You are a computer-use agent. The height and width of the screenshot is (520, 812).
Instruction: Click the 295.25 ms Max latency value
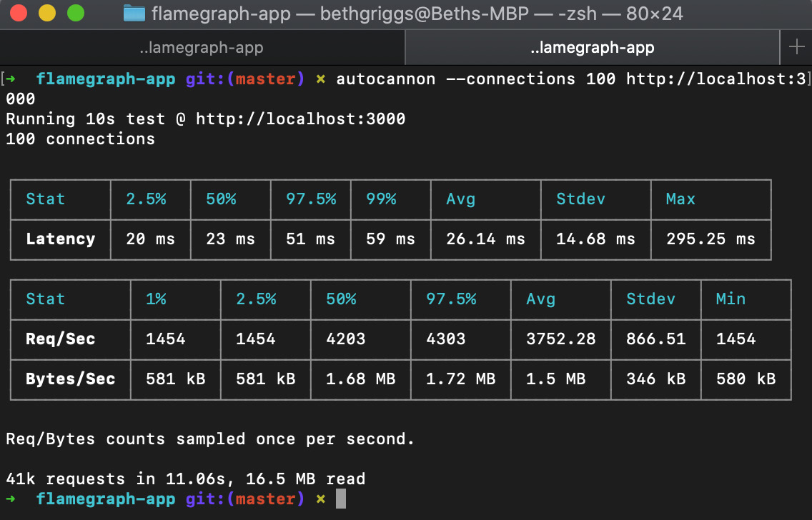[x=710, y=239]
